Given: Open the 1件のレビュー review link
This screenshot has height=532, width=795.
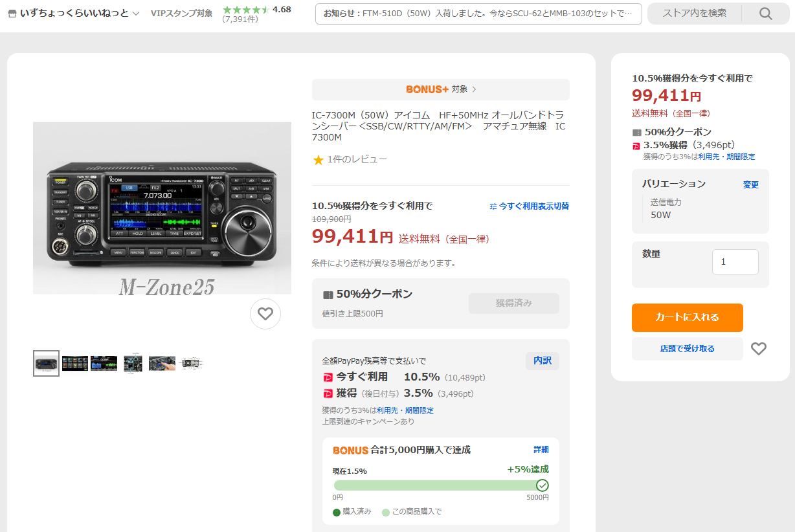Looking at the screenshot, I should 357,159.
